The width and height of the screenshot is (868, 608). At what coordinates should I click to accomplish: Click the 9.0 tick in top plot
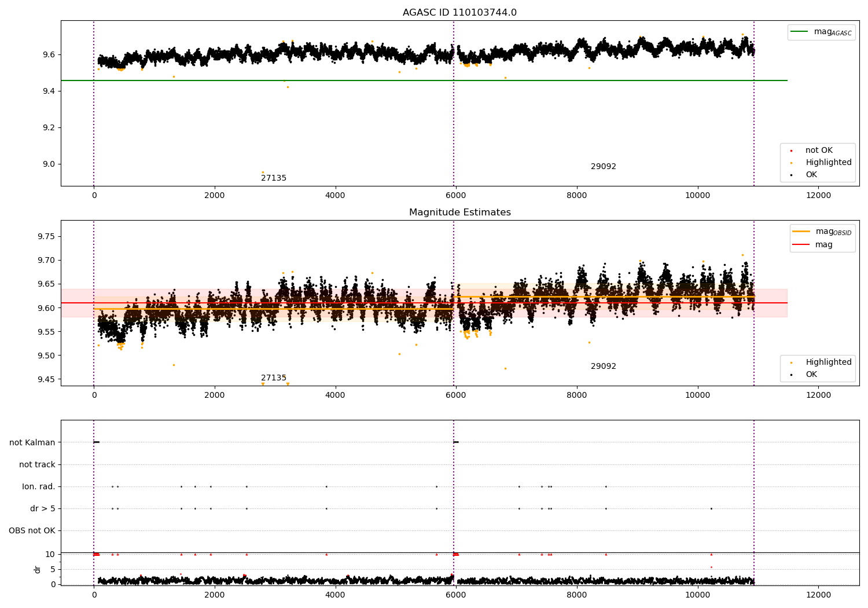click(49, 164)
